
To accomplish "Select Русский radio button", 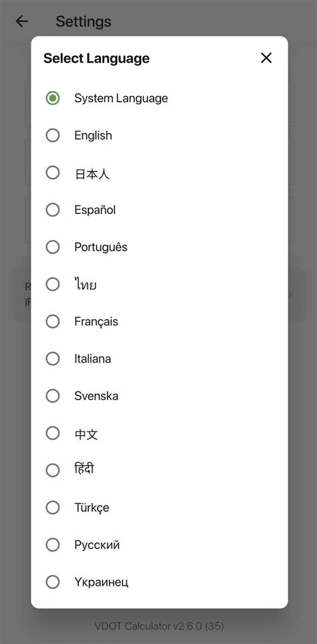I will click(x=53, y=544).
